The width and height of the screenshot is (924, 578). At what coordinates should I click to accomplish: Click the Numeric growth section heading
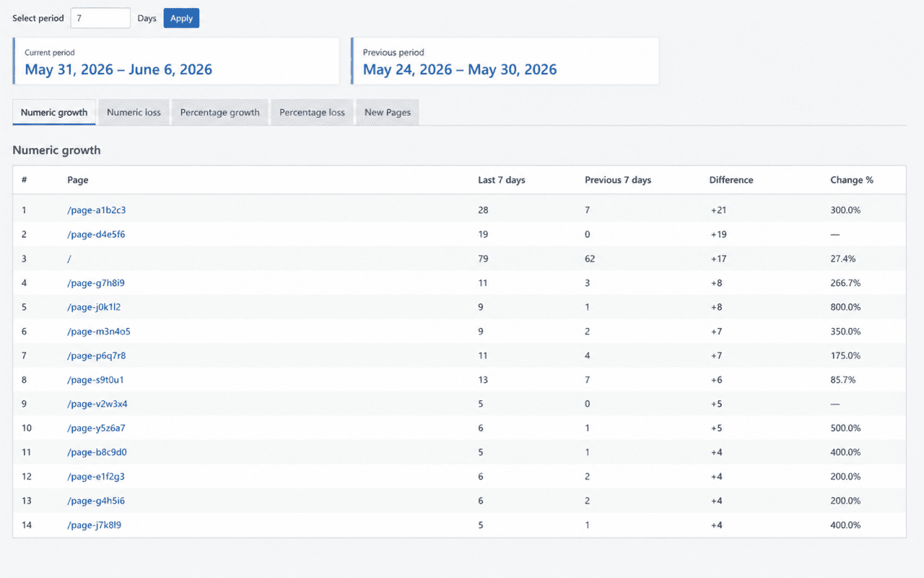(56, 150)
